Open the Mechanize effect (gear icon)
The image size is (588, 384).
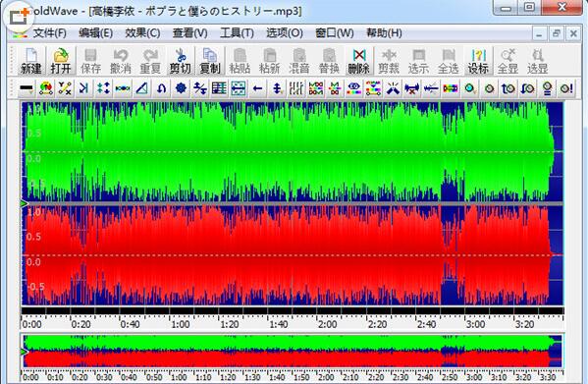181,88
